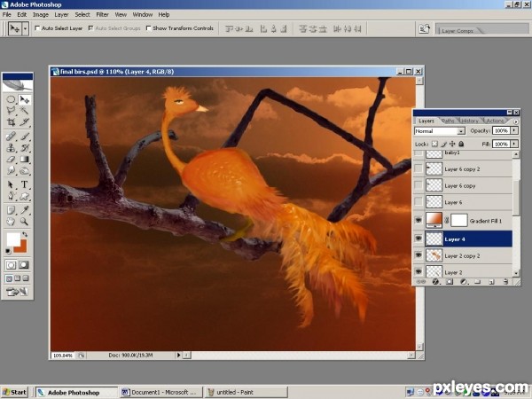Enable Show Transform Controls checkbox
Image resolution: width=532 pixels, height=399 pixels.
[148, 28]
